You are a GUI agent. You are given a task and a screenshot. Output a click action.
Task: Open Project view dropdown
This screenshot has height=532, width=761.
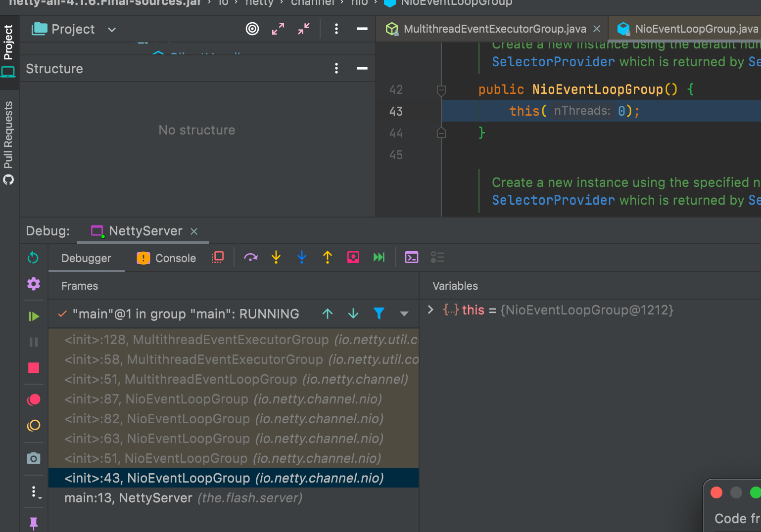coord(112,30)
